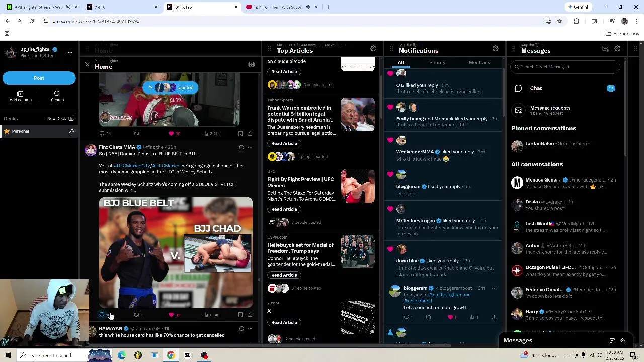Compose new message via envelope icon
This screenshot has width=644, height=362.
click(x=606, y=49)
